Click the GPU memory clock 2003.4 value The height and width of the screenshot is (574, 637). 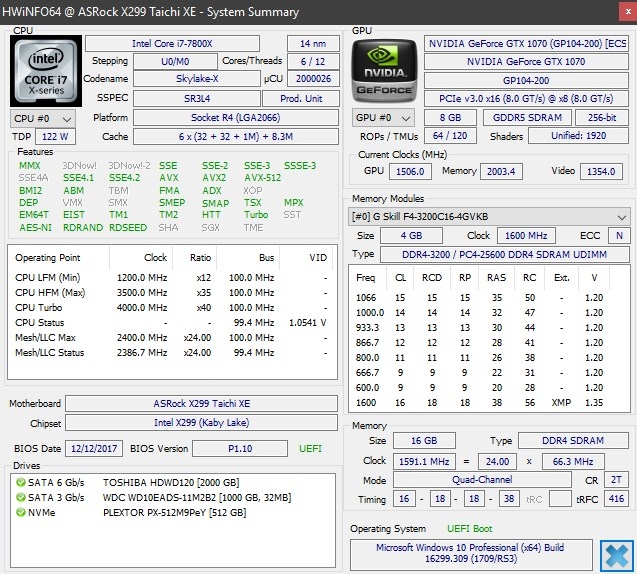(x=501, y=171)
